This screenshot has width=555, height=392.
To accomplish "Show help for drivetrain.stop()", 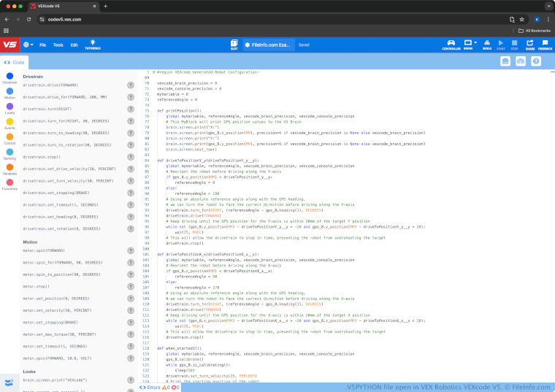I will pos(131,157).
